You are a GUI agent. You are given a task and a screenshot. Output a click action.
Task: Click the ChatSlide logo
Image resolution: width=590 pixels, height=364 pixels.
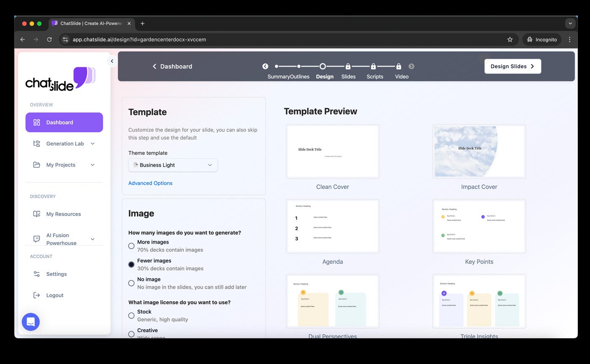click(x=60, y=79)
